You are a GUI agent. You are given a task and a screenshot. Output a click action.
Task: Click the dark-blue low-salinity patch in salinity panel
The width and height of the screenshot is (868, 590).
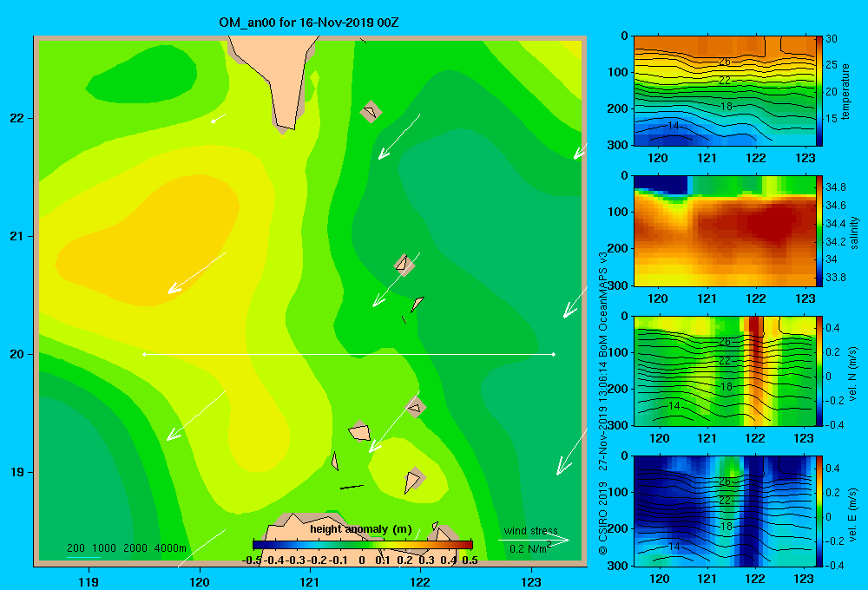tap(661, 184)
